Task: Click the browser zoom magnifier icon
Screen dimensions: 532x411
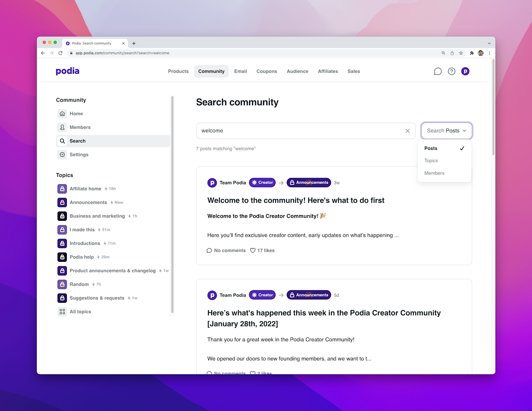Action: (443, 53)
